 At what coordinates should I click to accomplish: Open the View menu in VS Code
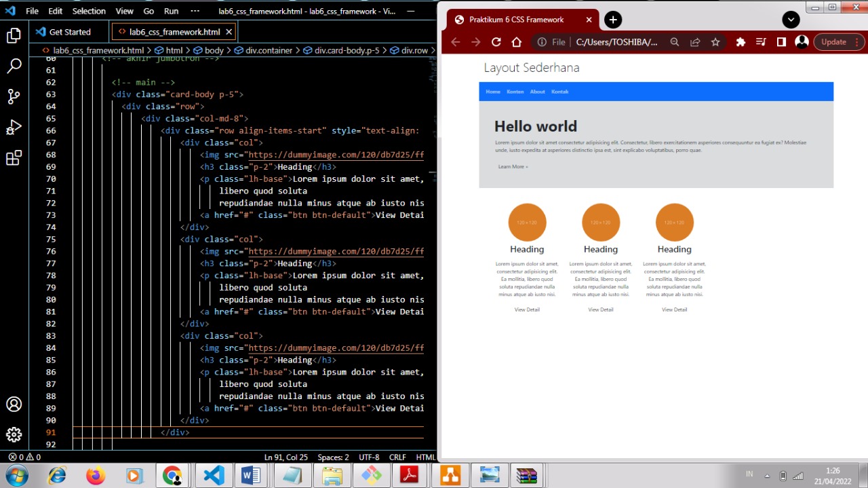[x=125, y=11]
